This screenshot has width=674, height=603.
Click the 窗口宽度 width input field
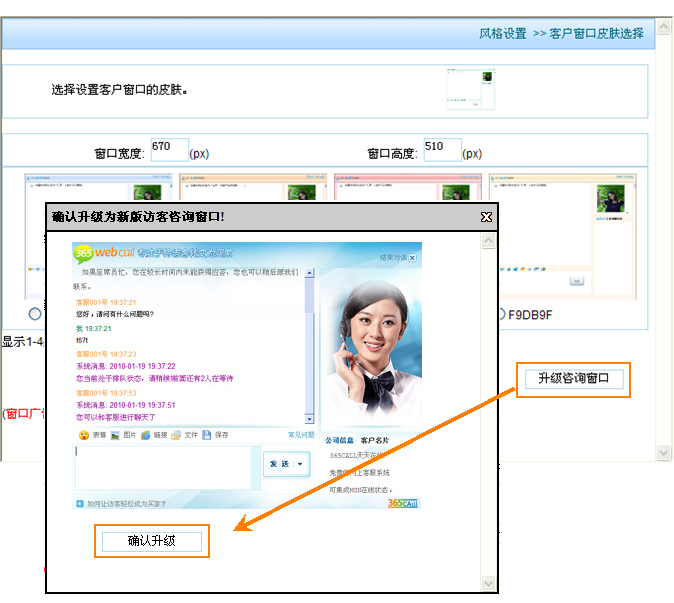[169, 149]
